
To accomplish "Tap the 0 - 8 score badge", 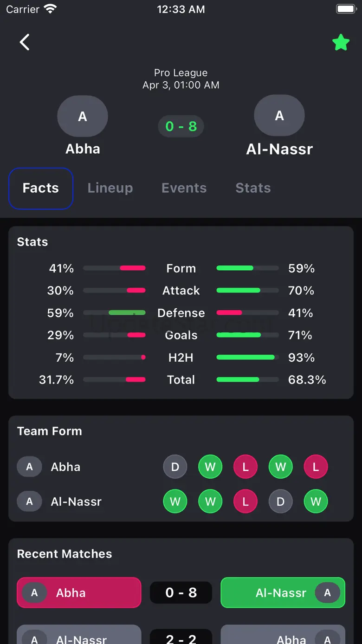I will click(181, 126).
